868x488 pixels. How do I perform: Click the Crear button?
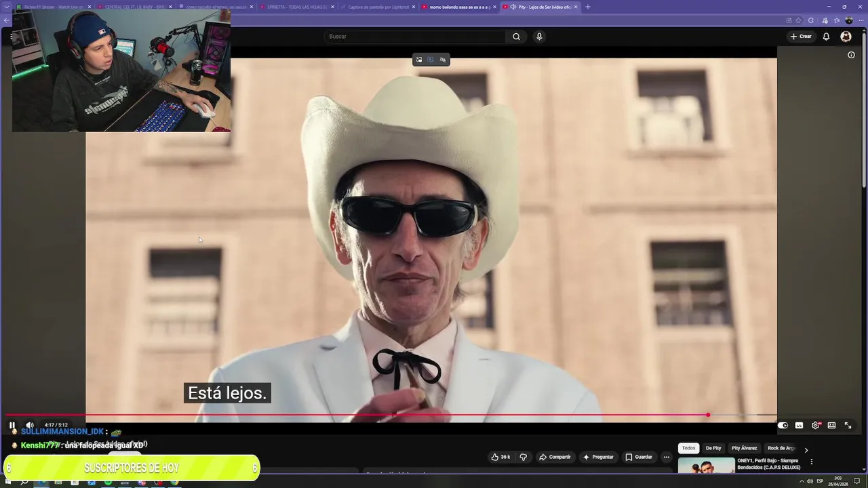coord(801,37)
